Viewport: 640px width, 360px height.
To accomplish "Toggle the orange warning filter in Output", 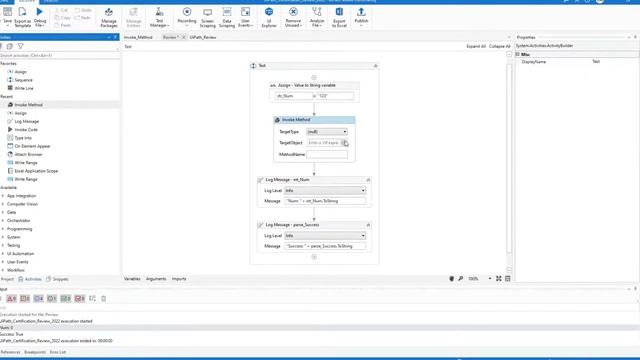I will pyautogui.click(x=25, y=299).
